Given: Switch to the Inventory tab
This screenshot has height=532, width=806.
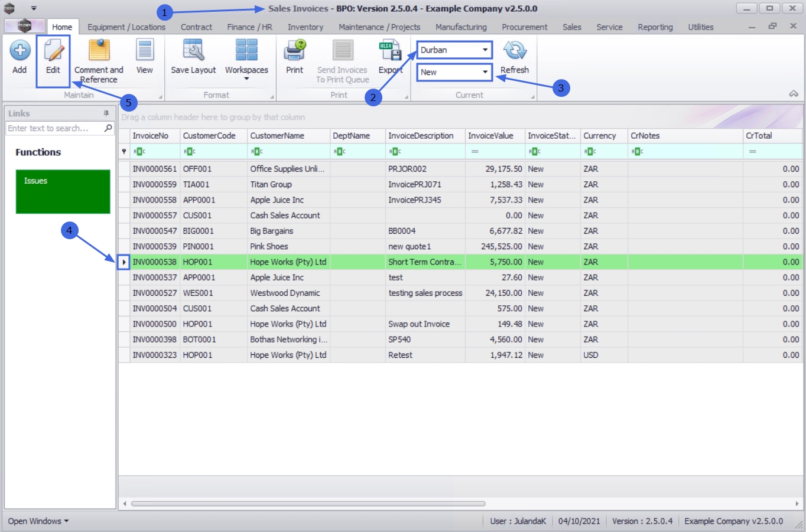Looking at the screenshot, I should pos(305,27).
